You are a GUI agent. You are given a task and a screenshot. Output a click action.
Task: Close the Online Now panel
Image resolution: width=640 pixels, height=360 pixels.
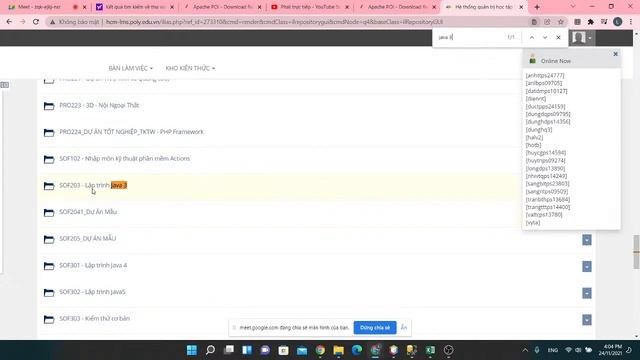616,54
